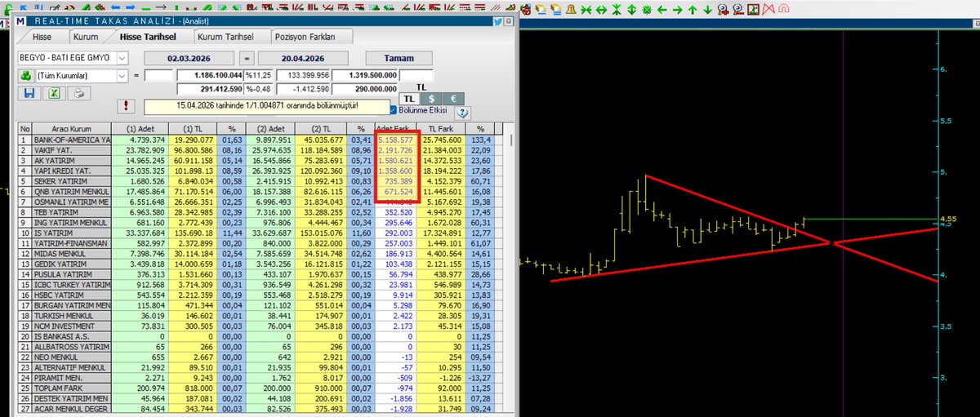Click the empty field right of 1.319.500.000

pyautogui.click(x=416, y=76)
